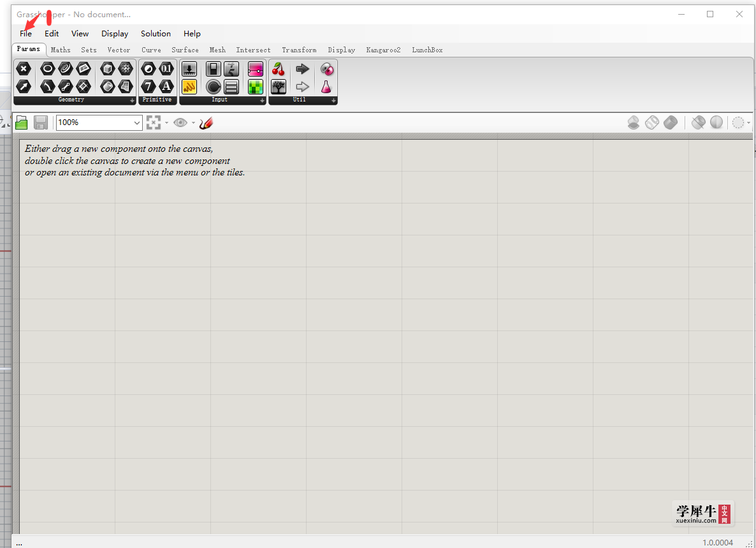Pick the Cherry Picker icon
Image resolution: width=756 pixels, height=548 pixels.
278,69
